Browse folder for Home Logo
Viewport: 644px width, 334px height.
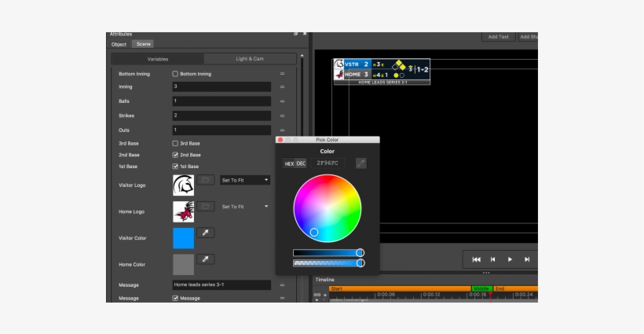coord(205,206)
